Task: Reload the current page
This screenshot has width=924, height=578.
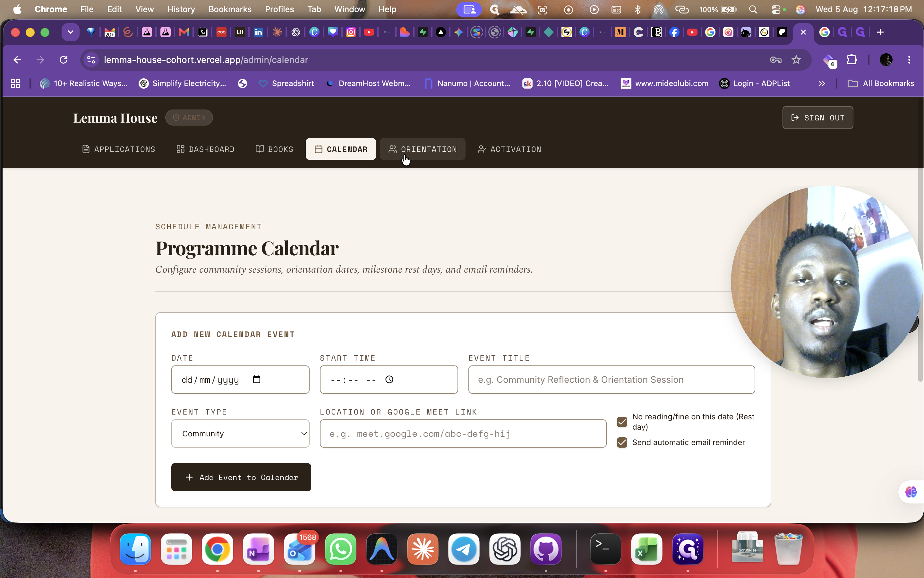Action: (64, 60)
